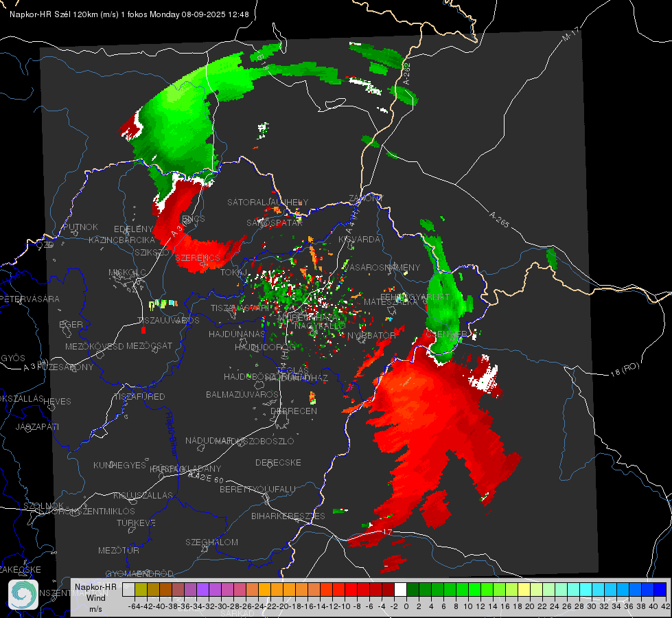Click the SZEGHALOM label
The height and width of the screenshot is (618, 672).
211,542
